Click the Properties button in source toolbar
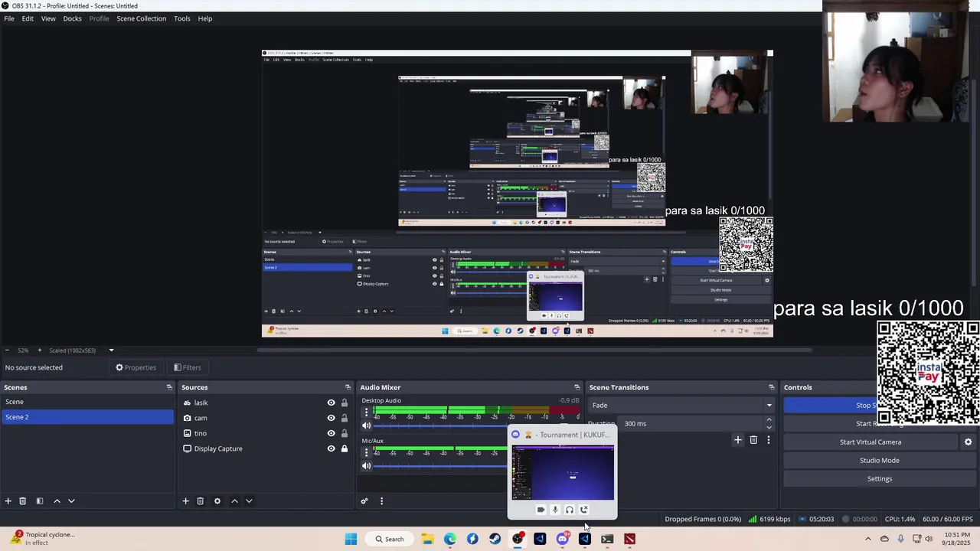Viewport: 980px width, 551px height. coord(136,367)
